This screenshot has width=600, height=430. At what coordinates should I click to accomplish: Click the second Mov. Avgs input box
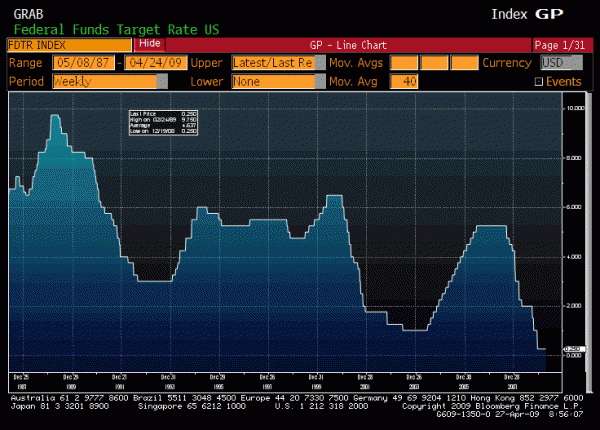point(435,62)
